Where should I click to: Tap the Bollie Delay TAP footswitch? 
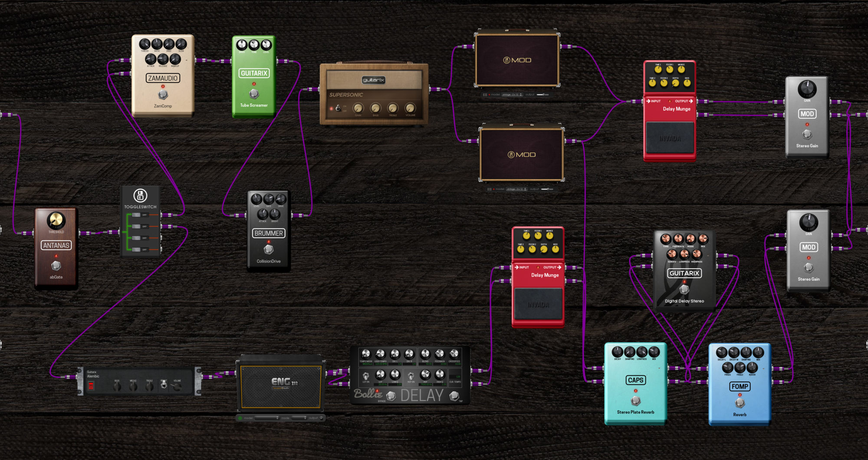pos(454,395)
